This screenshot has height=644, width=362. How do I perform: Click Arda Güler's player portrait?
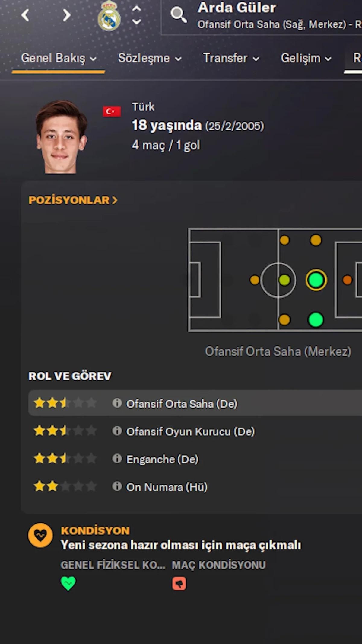61,137
